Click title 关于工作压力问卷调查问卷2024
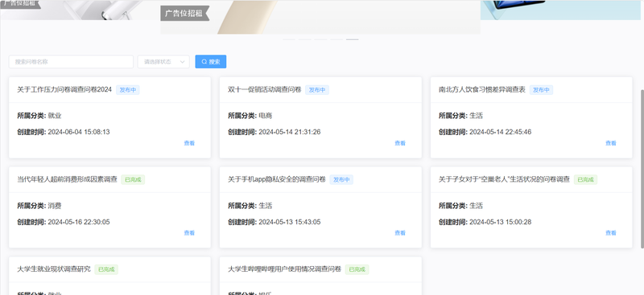 [64, 89]
